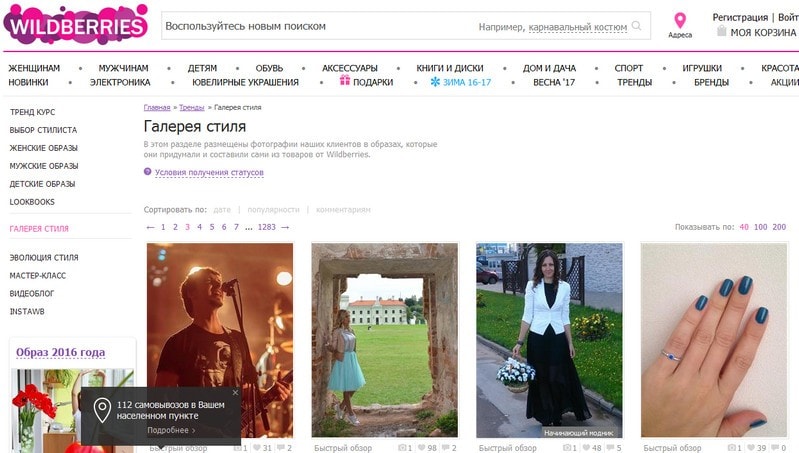The width and height of the screenshot is (799, 453).
Task: Open ДЕТСКИЕ ОБРАЗЫ sidebar item
Action: pyautogui.click(x=42, y=184)
